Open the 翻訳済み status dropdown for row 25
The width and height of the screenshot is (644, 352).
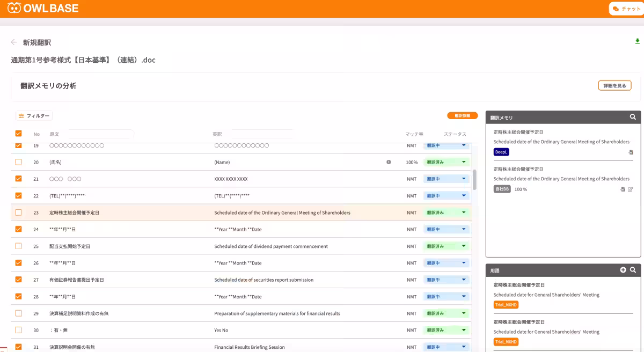coord(446,246)
